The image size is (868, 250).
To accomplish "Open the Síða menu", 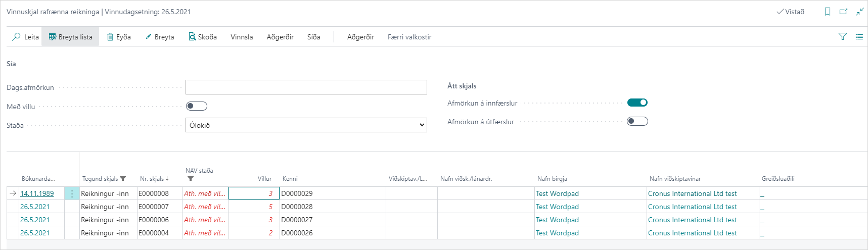I will 313,37.
